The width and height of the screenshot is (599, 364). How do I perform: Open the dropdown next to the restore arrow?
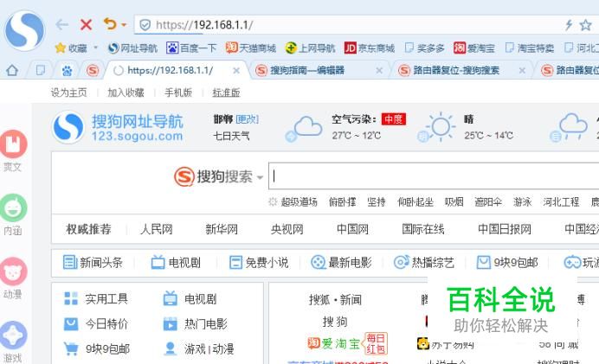(x=124, y=25)
